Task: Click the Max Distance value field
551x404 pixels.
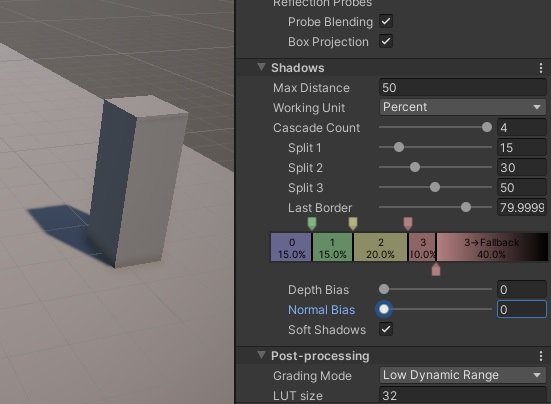Action: click(463, 87)
